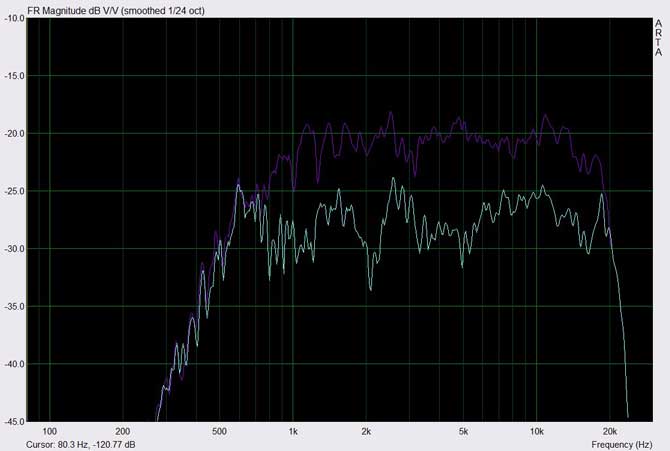Click the 2k frequency label
Image resolution: width=670 pixels, height=451 pixels.
[366, 432]
